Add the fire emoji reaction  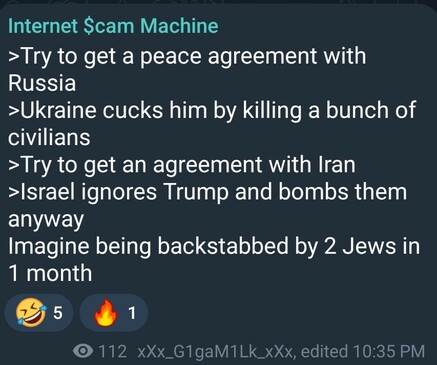click(106, 313)
